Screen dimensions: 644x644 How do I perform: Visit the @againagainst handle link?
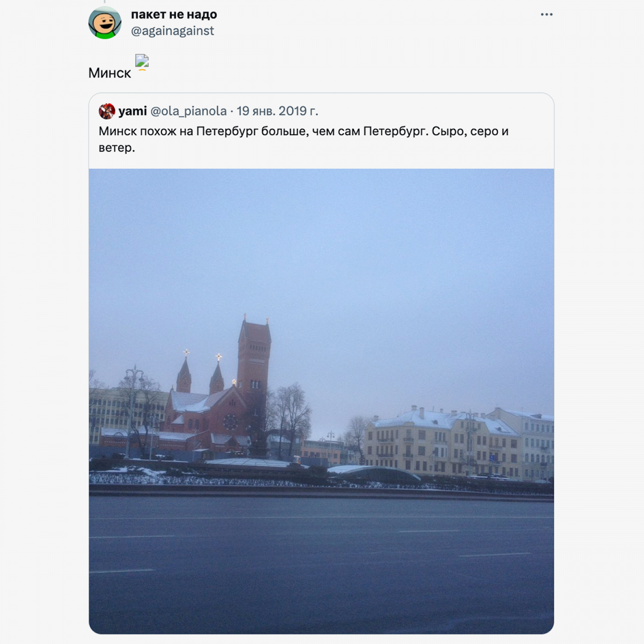pos(172,31)
